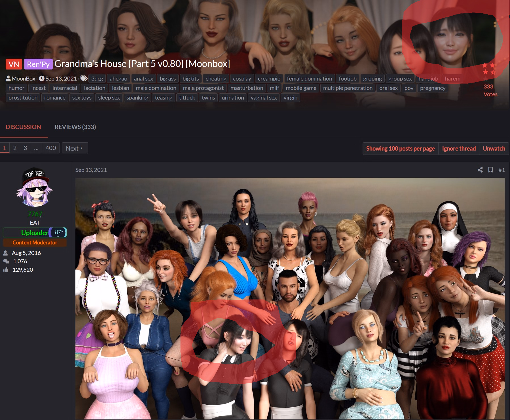Jump to page 400

pyautogui.click(x=51, y=148)
